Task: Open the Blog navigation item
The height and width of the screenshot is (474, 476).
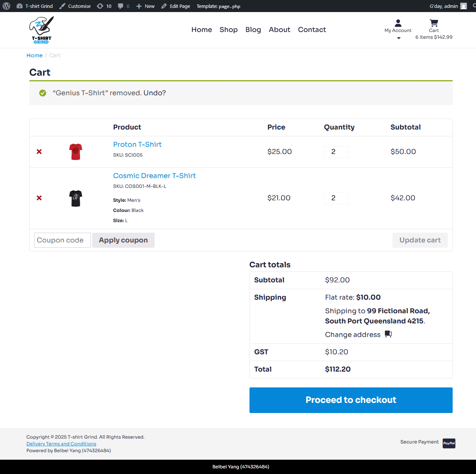Action: point(253,30)
